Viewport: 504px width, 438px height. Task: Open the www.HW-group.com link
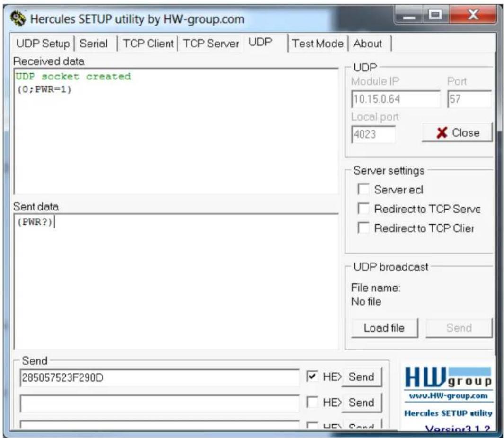pyautogui.click(x=448, y=395)
